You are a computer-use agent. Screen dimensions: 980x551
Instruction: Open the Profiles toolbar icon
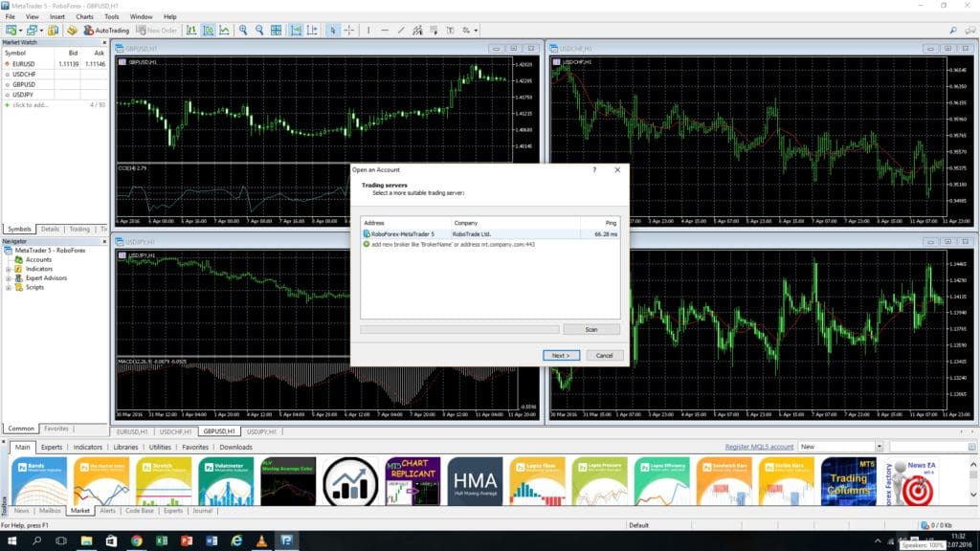coord(32,30)
